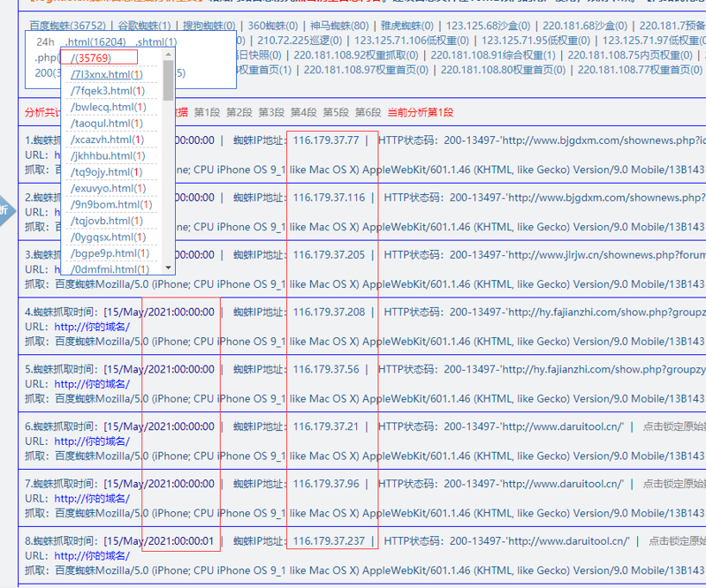Open URL link in entry 7
Screen dimensions: 706x588
92,499
